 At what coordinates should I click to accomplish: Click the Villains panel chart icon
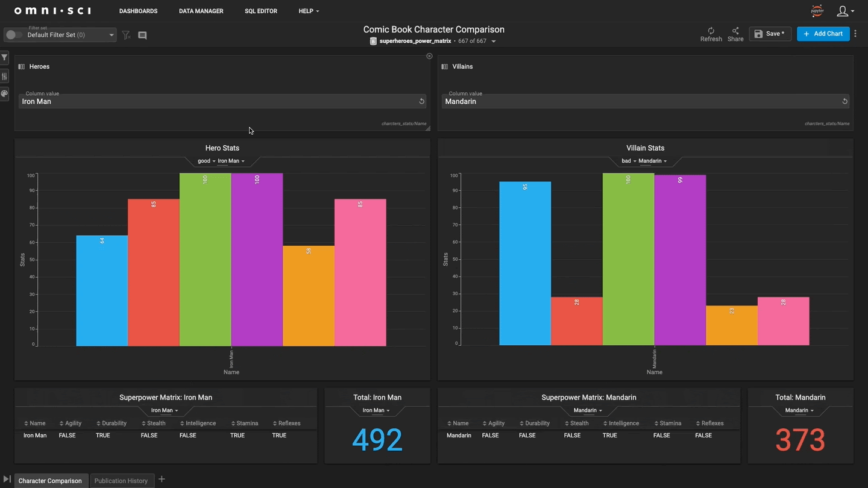click(445, 67)
